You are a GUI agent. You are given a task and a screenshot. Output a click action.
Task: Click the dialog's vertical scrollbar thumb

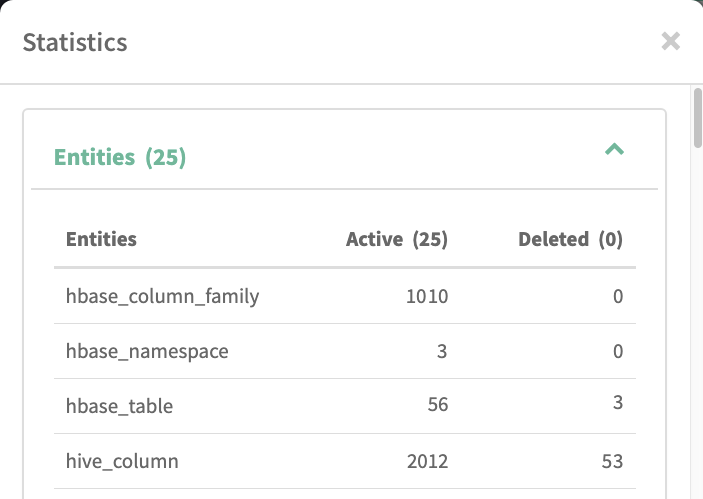(697, 118)
